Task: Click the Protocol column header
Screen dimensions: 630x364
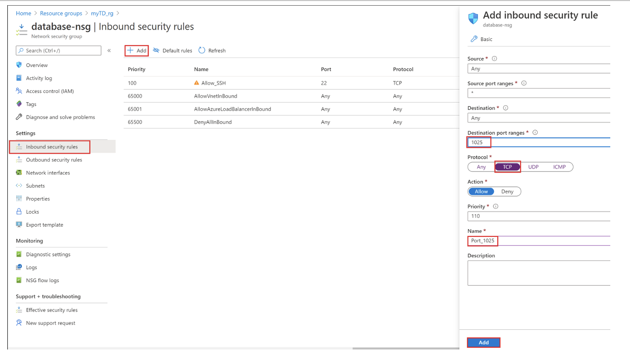Action: pos(403,69)
